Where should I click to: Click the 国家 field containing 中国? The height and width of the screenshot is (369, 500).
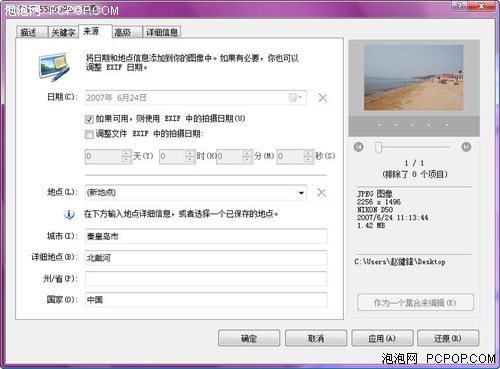[x=206, y=300]
